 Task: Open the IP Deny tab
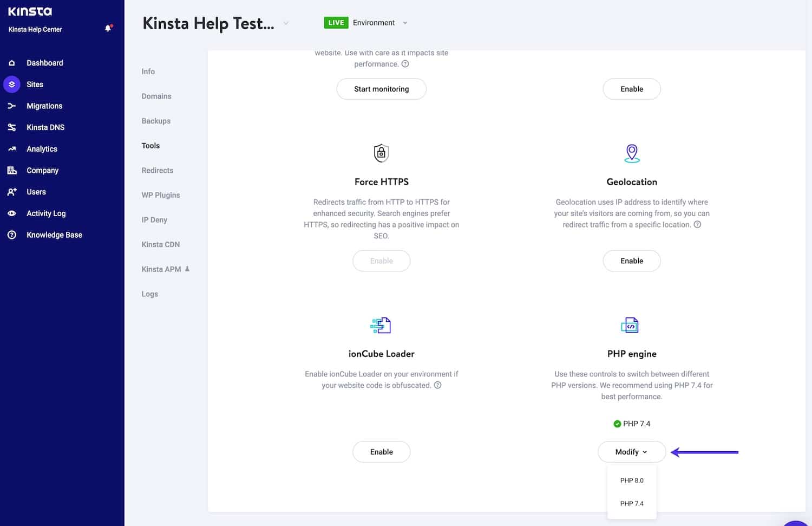pyautogui.click(x=154, y=220)
